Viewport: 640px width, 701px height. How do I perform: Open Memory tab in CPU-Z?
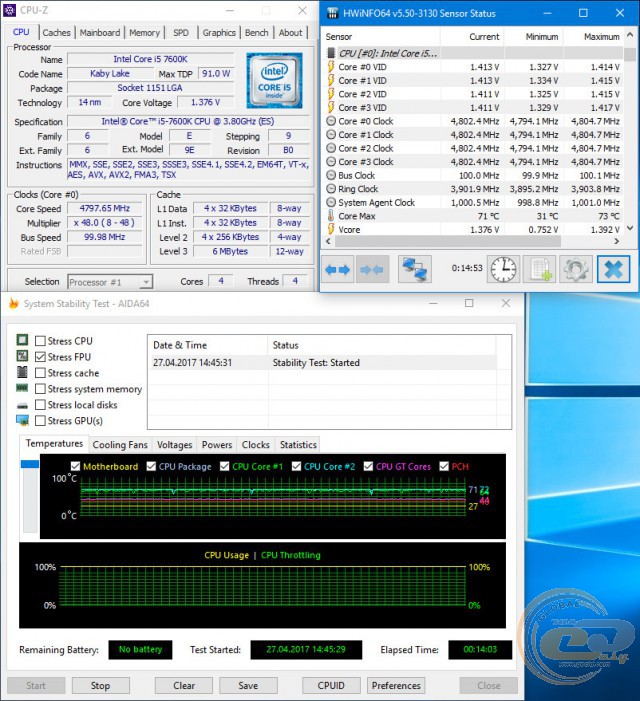[144, 33]
